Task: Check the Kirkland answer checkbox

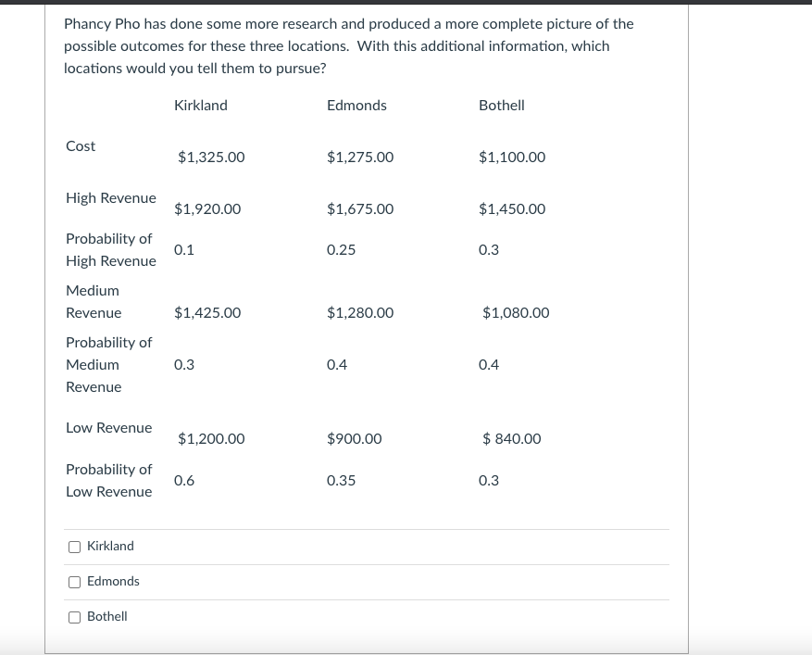Action: click(74, 547)
